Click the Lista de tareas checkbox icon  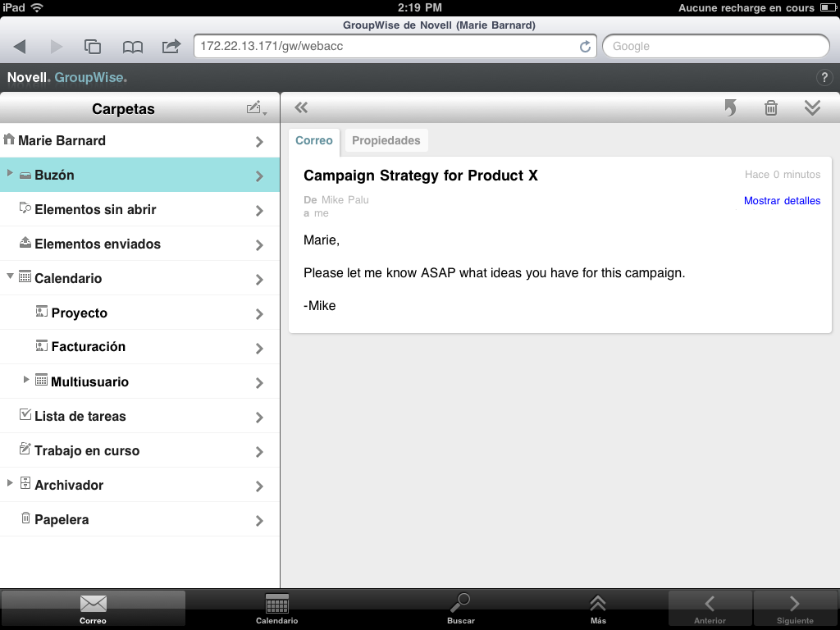coord(25,414)
